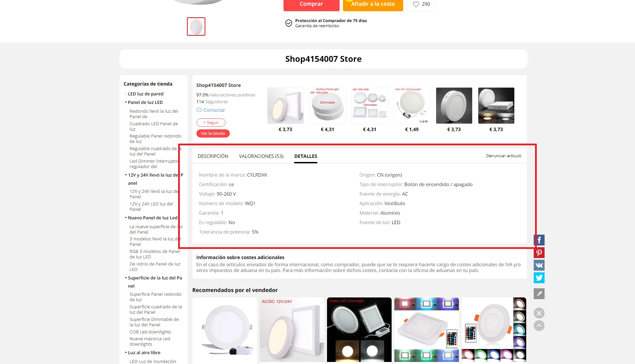Share product via VK icon

pyautogui.click(x=539, y=265)
